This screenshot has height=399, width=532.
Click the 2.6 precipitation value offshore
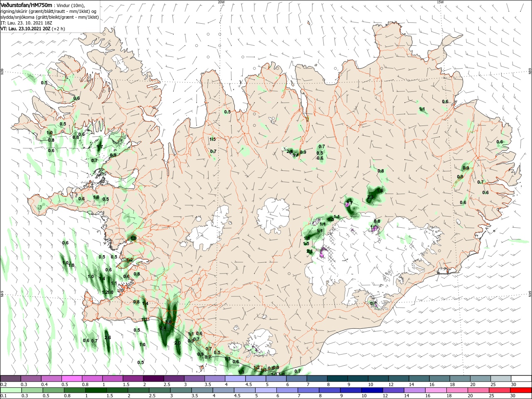coord(108,337)
